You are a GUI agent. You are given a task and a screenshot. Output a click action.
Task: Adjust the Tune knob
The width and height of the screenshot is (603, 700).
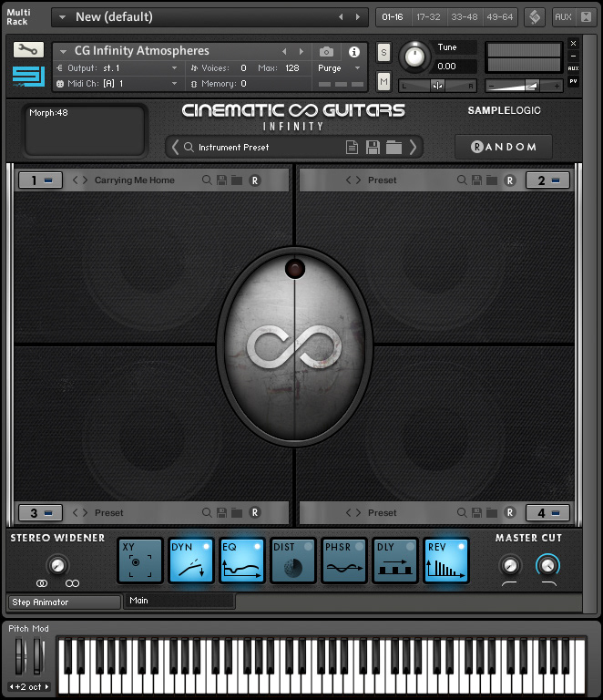[x=414, y=57]
